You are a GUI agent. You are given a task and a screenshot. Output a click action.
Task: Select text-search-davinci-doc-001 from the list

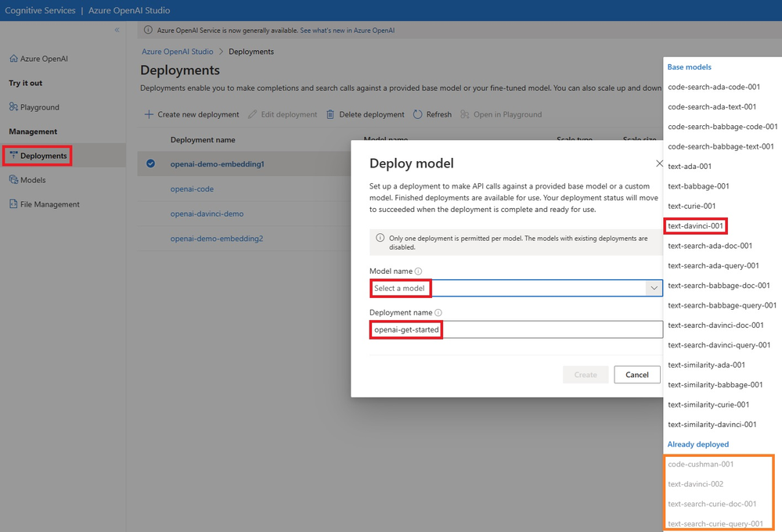(715, 325)
